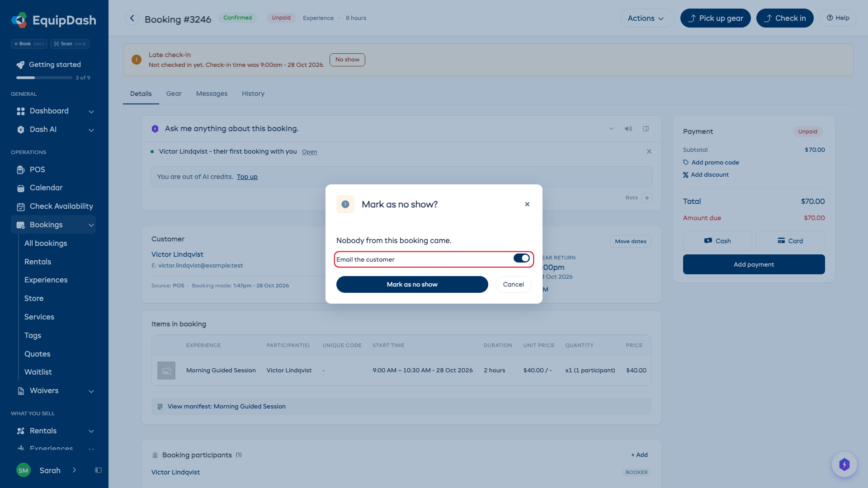Add a bot with the plus icon
Screen dimensions: 868x488
647,198
